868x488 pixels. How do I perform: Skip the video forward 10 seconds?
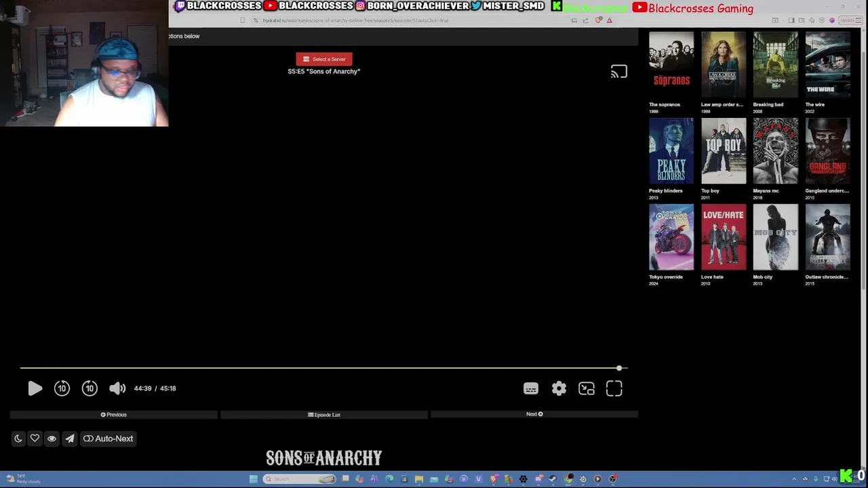(x=90, y=388)
